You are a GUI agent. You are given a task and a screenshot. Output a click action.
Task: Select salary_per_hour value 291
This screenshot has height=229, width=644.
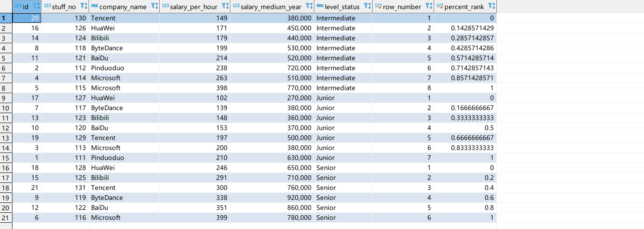pyautogui.click(x=195, y=177)
